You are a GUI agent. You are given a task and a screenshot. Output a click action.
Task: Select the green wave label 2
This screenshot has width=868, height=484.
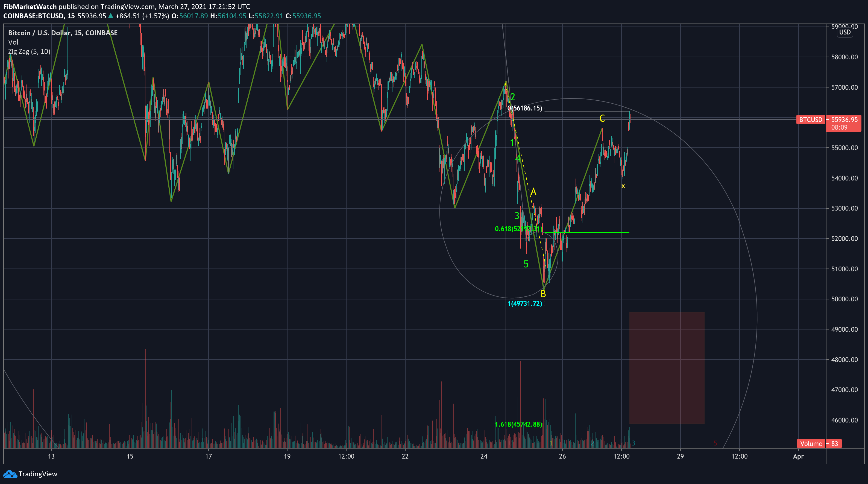[x=513, y=97]
